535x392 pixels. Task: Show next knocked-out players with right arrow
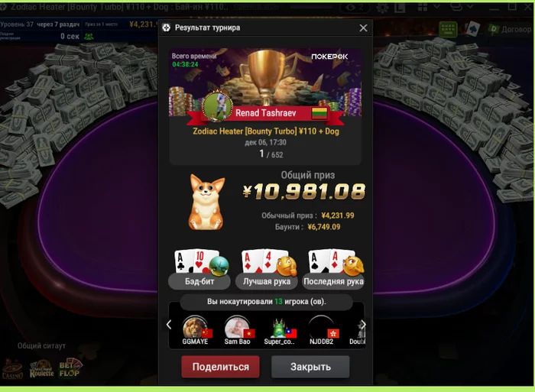pos(363,325)
